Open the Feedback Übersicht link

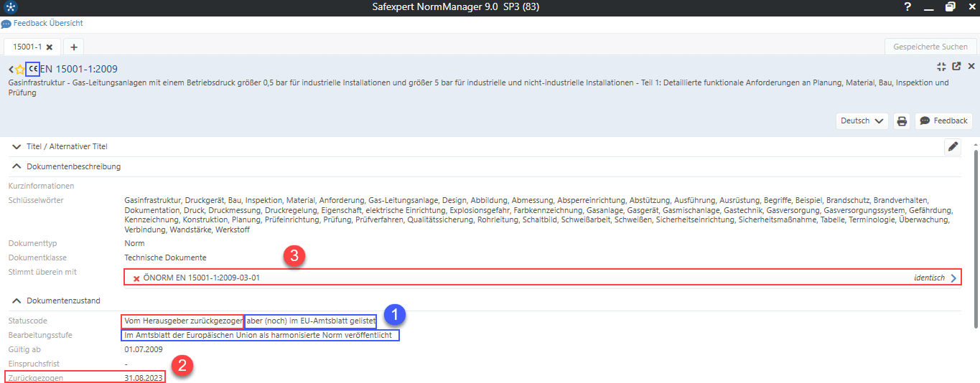tap(47, 24)
